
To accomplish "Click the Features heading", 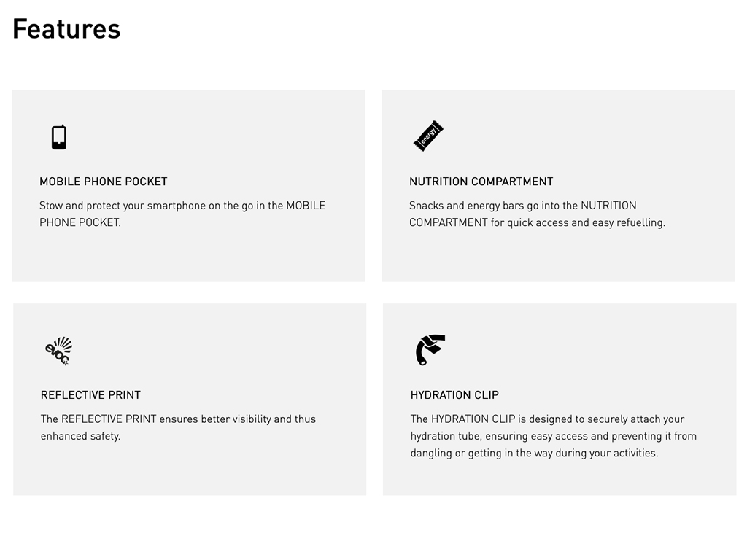I will (x=66, y=29).
